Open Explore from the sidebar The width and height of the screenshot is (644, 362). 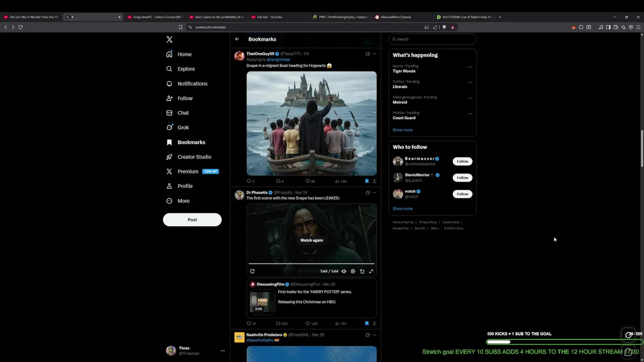pyautogui.click(x=180, y=69)
